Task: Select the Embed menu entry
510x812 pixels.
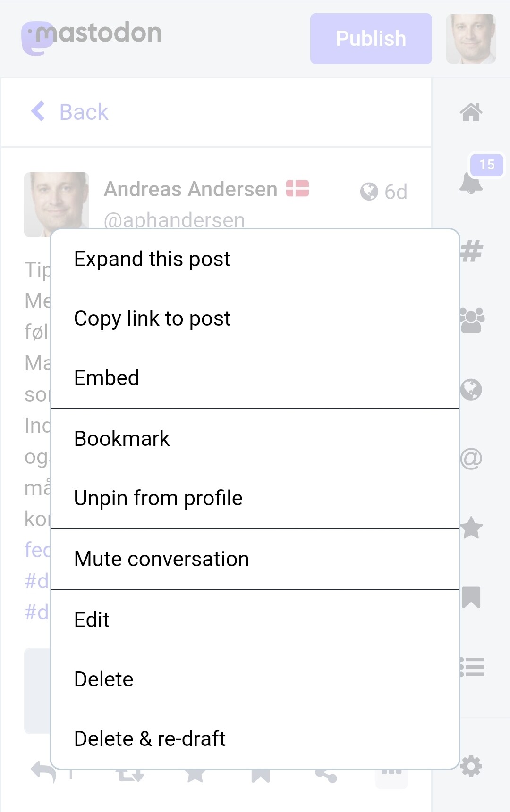Action: pyautogui.click(x=255, y=378)
